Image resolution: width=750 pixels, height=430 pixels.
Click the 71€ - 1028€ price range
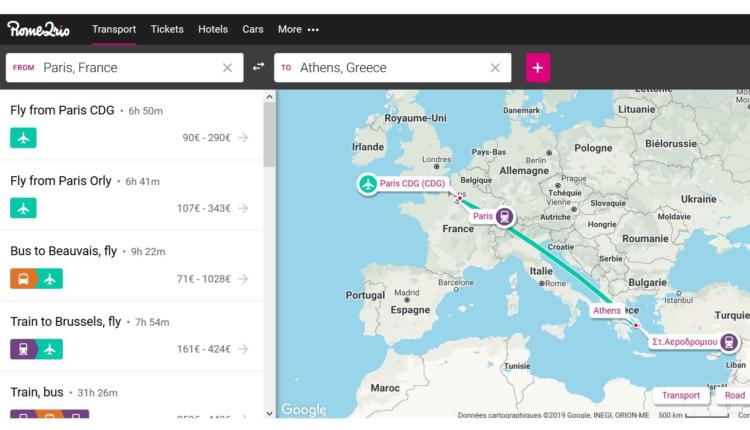pyautogui.click(x=204, y=279)
